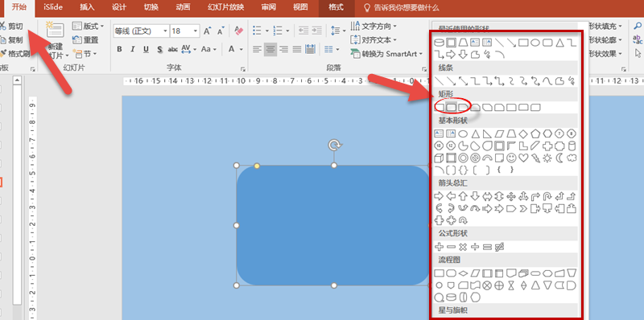Pick the chevron arrow in 箭头总汇
Screen dimensions: 644x320
(x=523, y=208)
